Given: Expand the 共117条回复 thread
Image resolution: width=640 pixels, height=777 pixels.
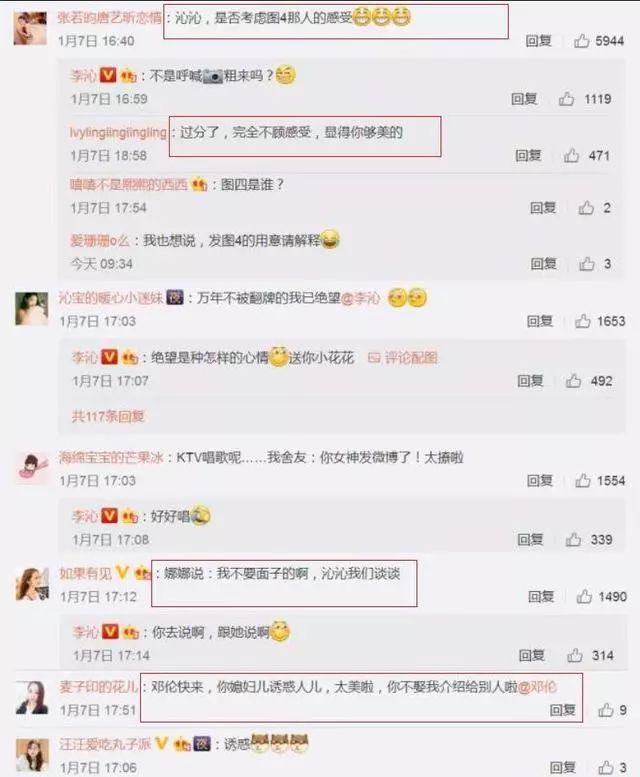Looking at the screenshot, I should coord(108,416).
